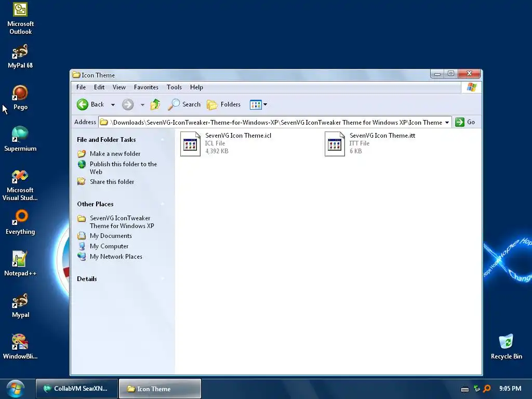Click the orange search tray icon
This screenshot has width=532, height=399.
pyautogui.click(x=487, y=389)
